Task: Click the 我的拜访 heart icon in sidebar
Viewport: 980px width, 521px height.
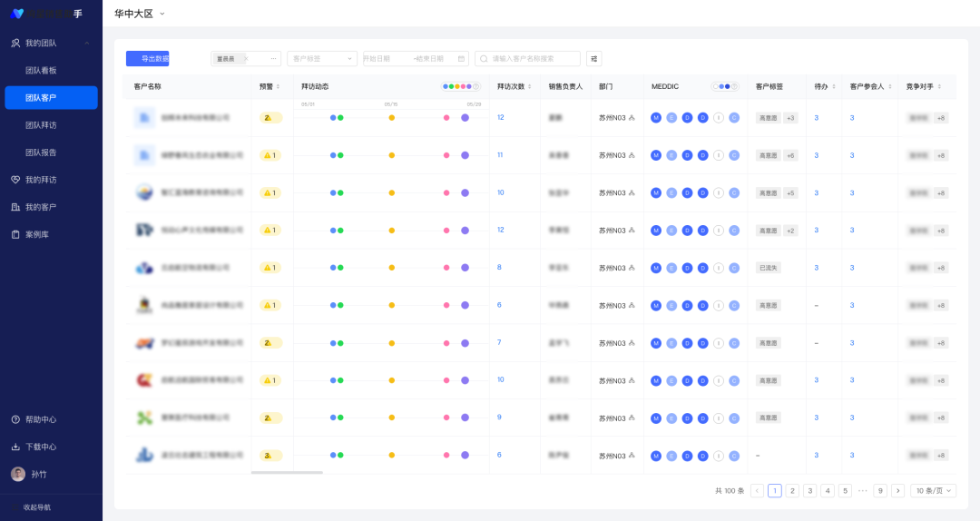Action: [15, 180]
